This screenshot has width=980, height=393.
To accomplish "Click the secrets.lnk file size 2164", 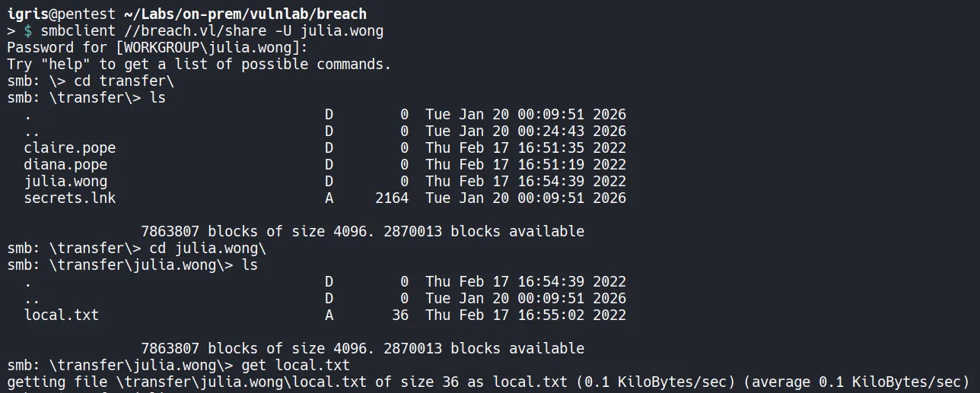I will pyautogui.click(x=392, y=198).
